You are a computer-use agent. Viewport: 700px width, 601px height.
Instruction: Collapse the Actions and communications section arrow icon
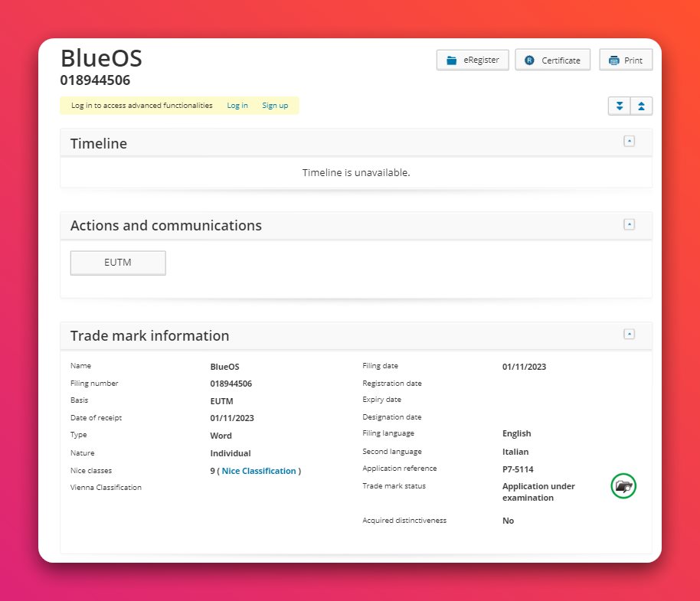pyautogui.click(x=629, y=224)
